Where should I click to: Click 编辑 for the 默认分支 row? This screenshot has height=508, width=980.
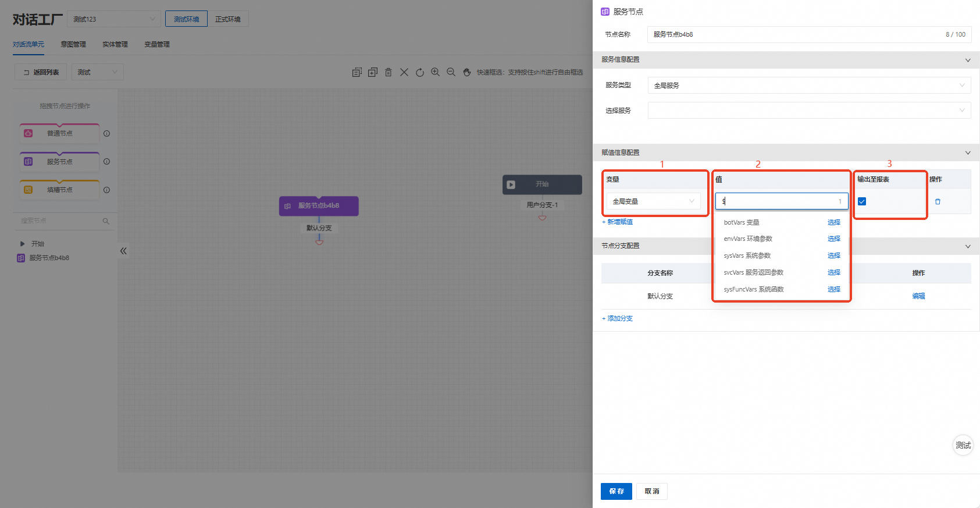click(x=918, y=296)
